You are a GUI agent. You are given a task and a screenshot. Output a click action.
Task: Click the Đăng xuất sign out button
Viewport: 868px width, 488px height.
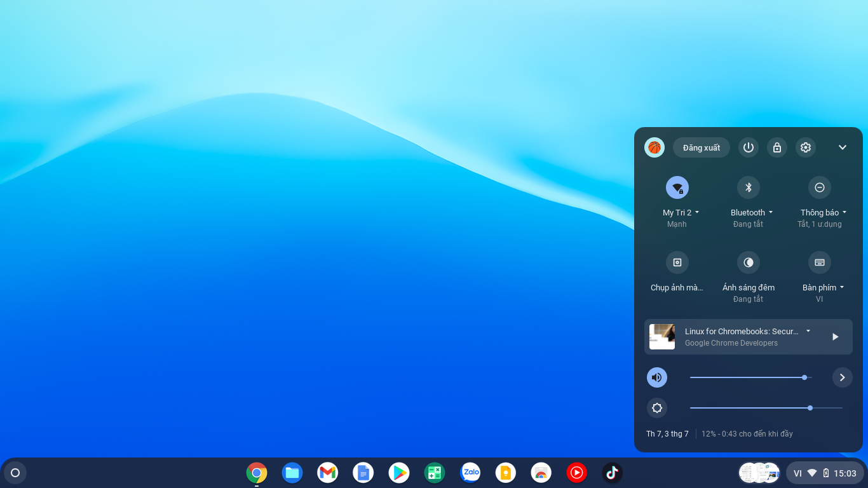pos(702,147)
